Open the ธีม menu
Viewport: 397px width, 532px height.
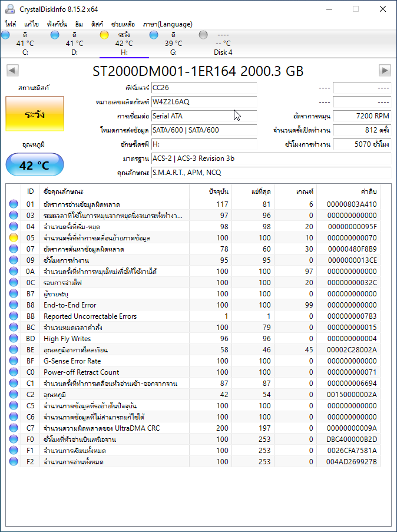pyautogui.click(x=79, y=24)
